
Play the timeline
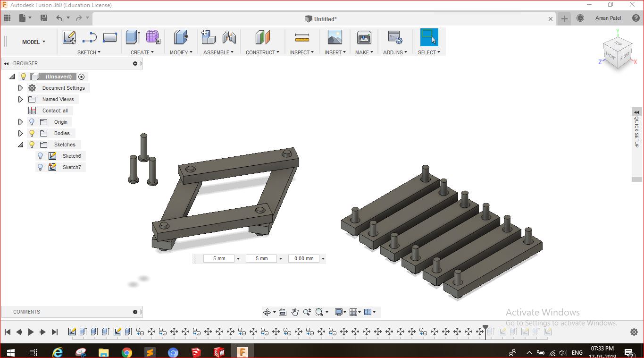point(31,332)
